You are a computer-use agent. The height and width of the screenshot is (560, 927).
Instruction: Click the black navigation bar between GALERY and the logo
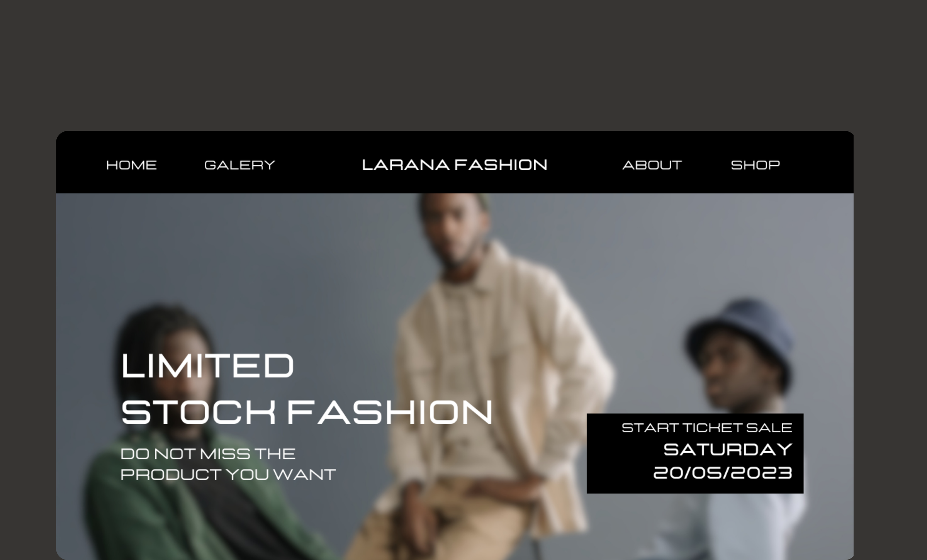[319, 165]
